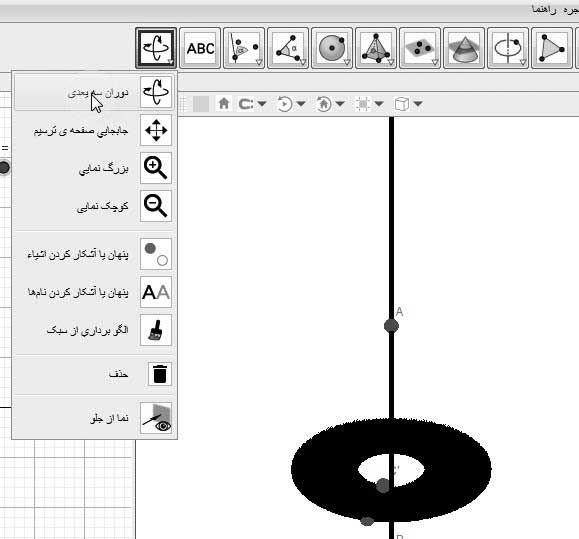Select the plane through three points tool
This screenshot has width=579, height=539.
420,48
